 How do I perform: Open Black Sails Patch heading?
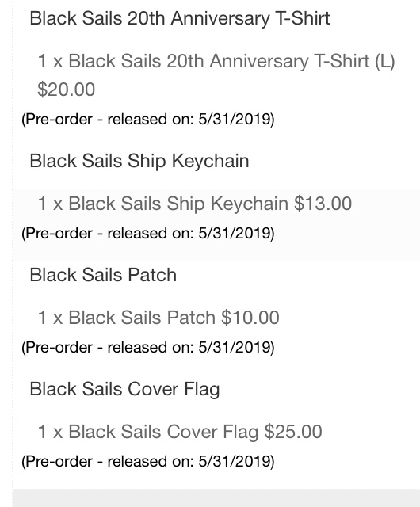pyautogui.click(x=103, y=275)
